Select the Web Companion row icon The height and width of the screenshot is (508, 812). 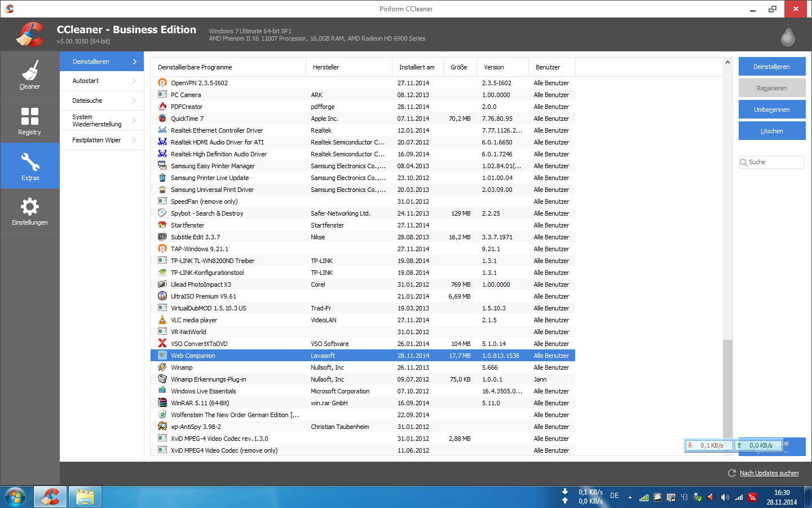[x=162, y=356]
